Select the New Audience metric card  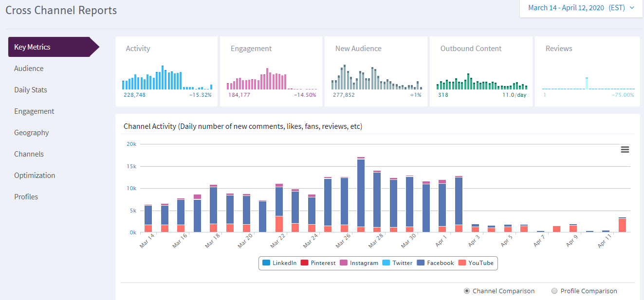pyautogui.click(x=376, y=71)
